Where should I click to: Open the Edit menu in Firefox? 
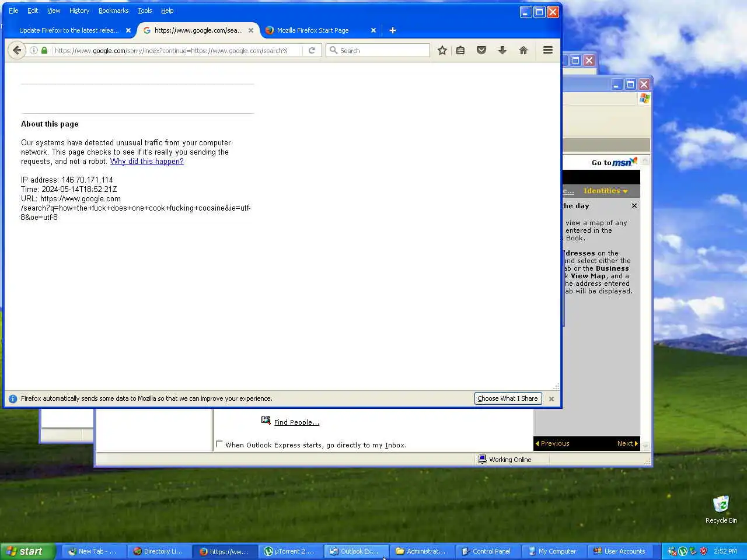33,10
